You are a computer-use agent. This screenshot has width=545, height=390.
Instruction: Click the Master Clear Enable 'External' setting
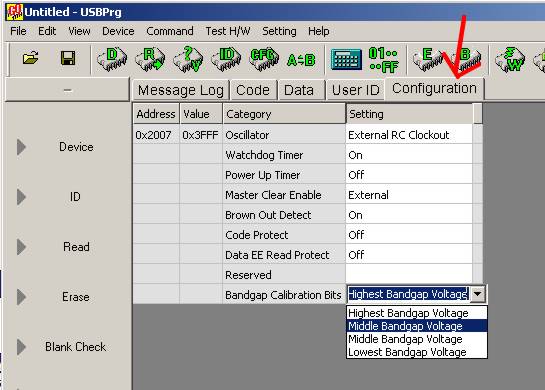(409, 195)
